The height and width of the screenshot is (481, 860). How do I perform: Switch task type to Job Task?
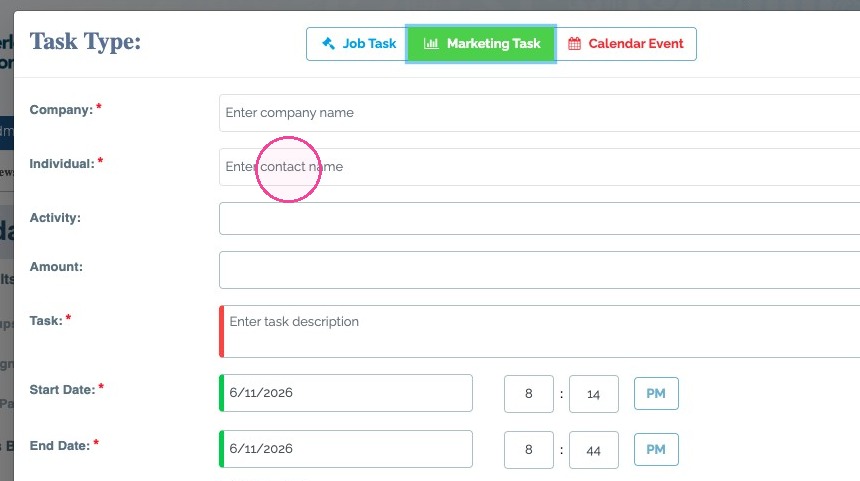357,44
